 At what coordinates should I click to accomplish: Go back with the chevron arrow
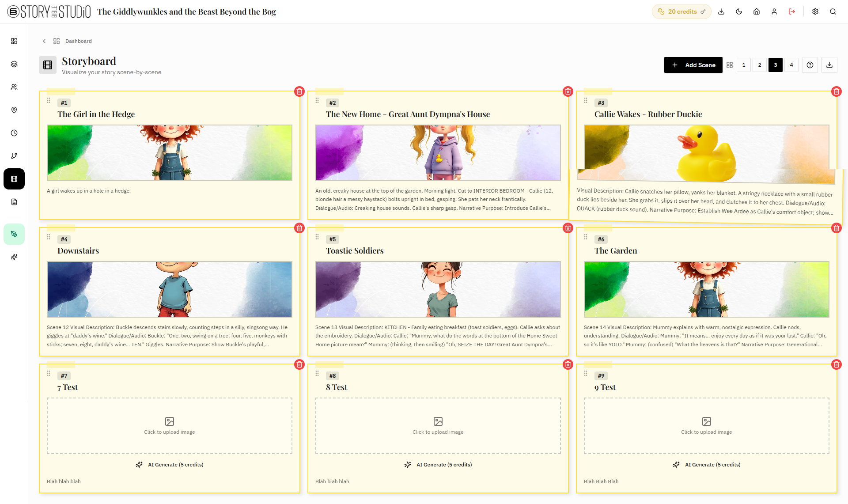[x=44, y=41]
